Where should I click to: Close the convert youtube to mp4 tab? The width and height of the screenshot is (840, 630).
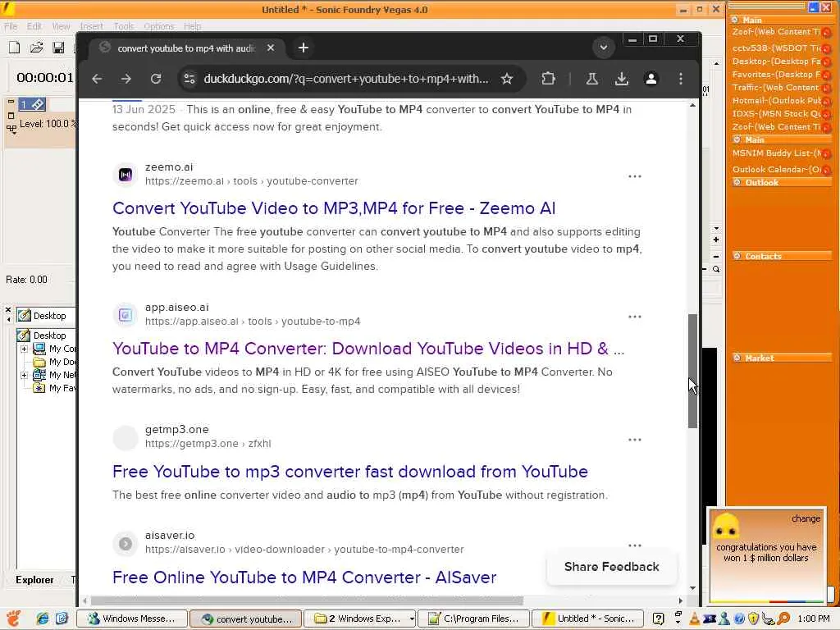(271, 48)
